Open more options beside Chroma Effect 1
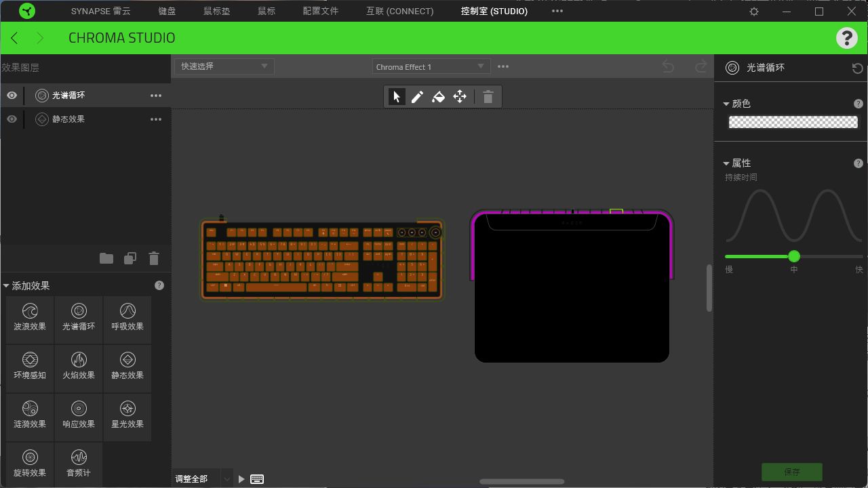Image resolution: width=868 pixels, height=488 pixels. tap(503, 66)
